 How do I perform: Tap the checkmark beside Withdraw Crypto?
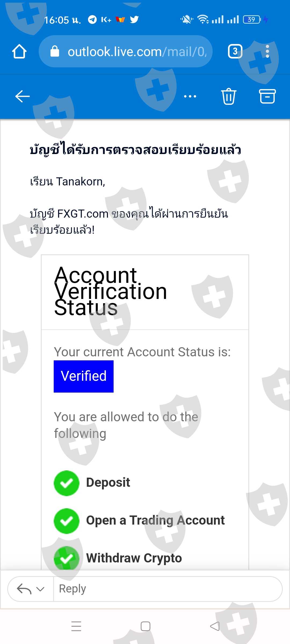[x=67, y=558]
